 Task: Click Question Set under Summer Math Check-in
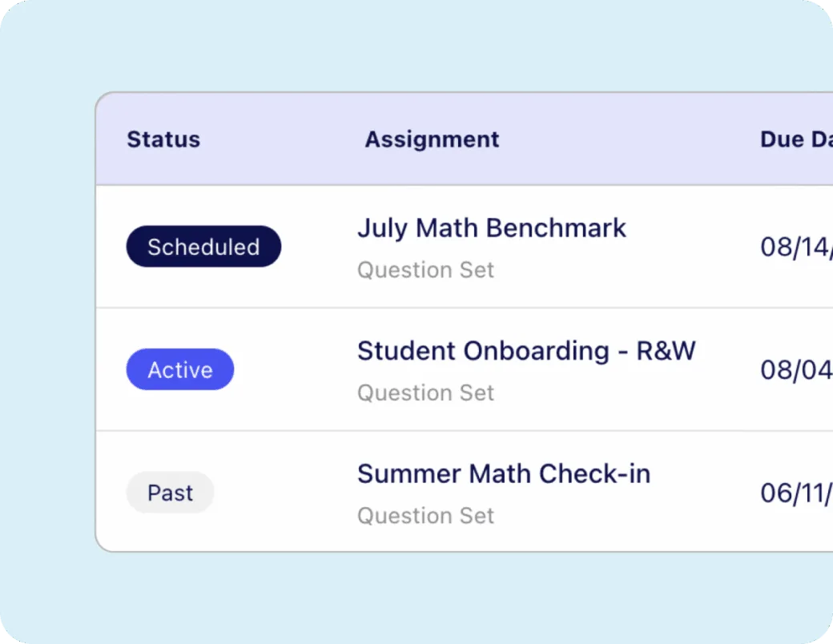[x=425, y=515]
